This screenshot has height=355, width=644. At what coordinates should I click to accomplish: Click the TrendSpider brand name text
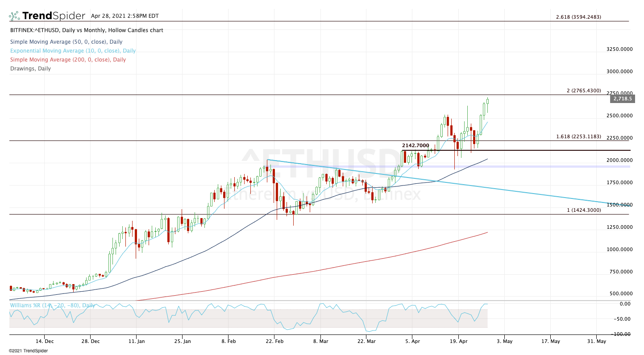pyautogui.click(x=54, y=16)
